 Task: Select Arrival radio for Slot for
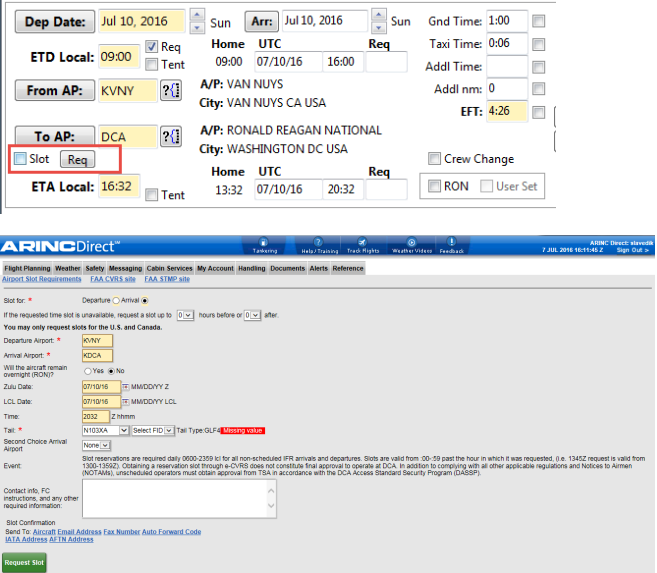click(x=145, y=301)
